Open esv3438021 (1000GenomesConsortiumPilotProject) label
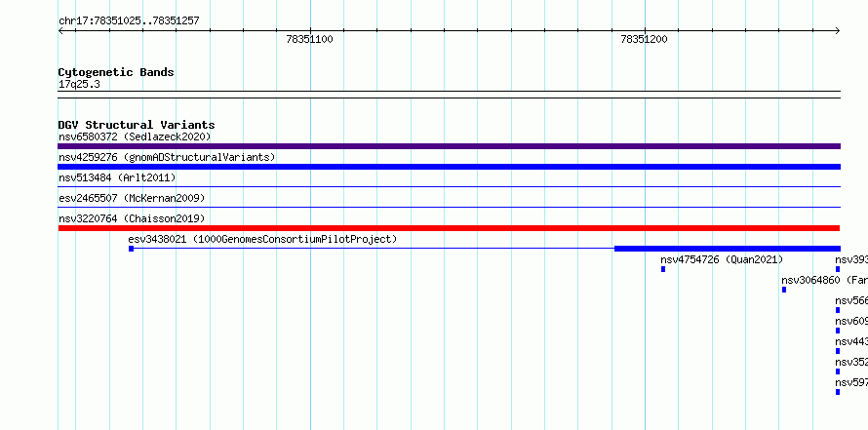The width and height of the screenshot is (868, 430). 262,239
